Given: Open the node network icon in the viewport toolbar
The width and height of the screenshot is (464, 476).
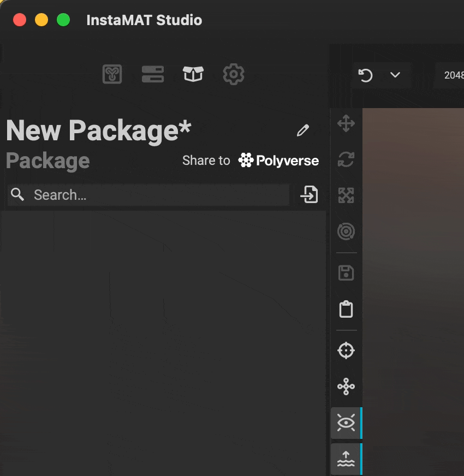Looking at the screenshot, I should (346, 386).
